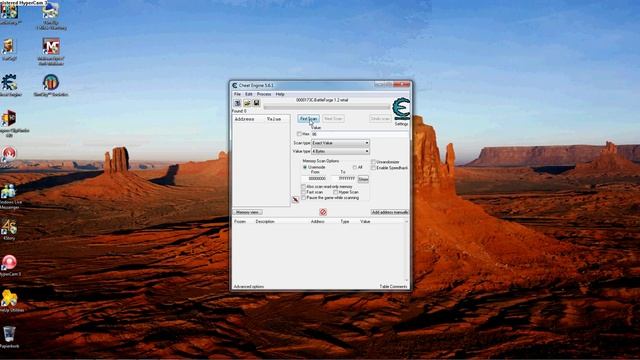Open the Edit menu

[249, 94]
